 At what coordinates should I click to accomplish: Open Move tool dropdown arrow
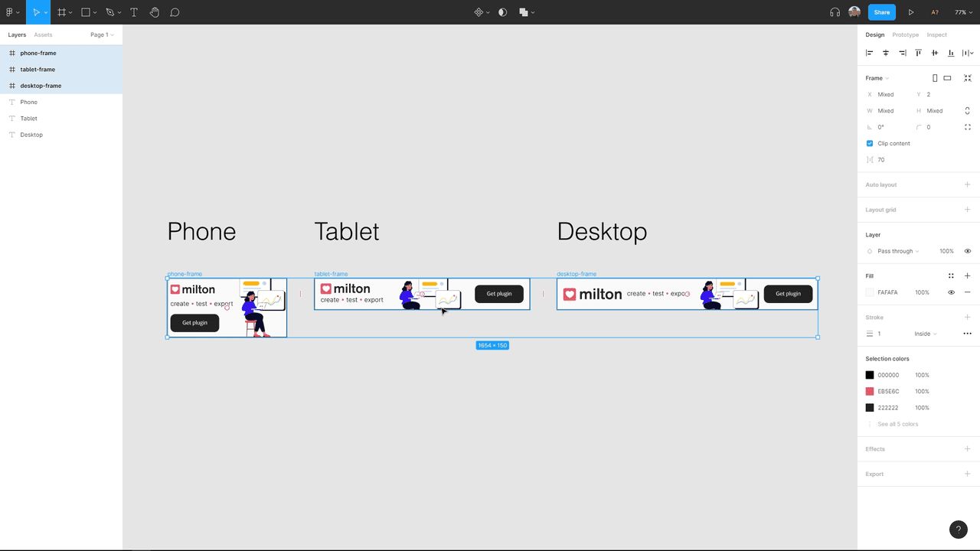46,12
